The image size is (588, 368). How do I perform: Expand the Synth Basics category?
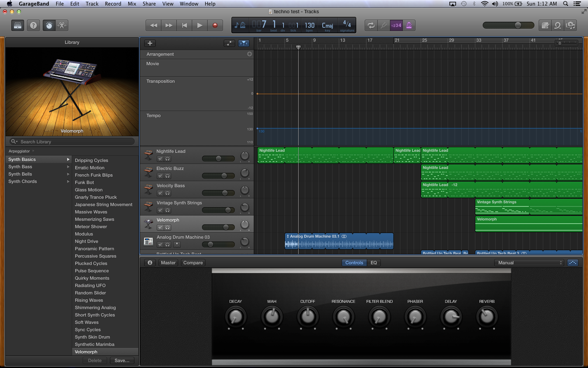pyautogui.click(x=68, y=159)
